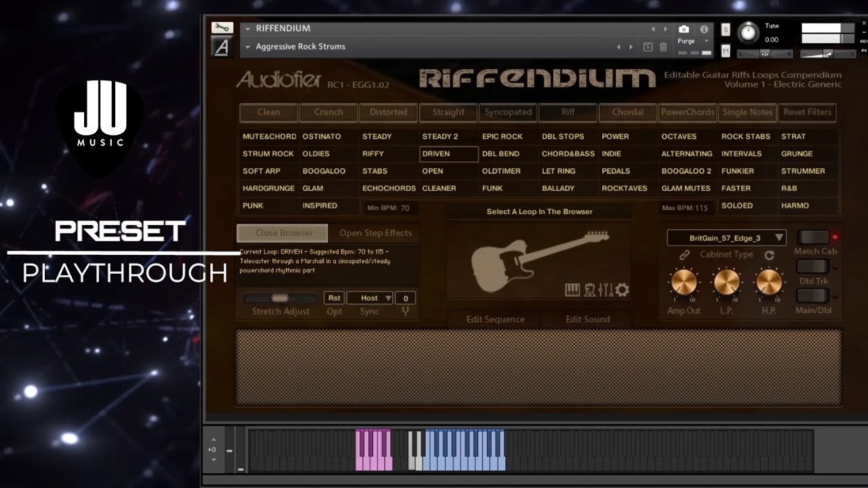Increase keyboard octave with the up arrow
Image resolution: width=868 pixels, height=488 pixels.
tap(214, 439)
